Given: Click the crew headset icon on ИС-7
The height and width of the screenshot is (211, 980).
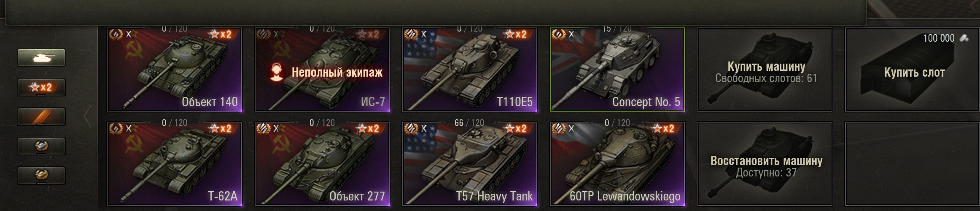Looking at the screenshot, I should [277, 72].
